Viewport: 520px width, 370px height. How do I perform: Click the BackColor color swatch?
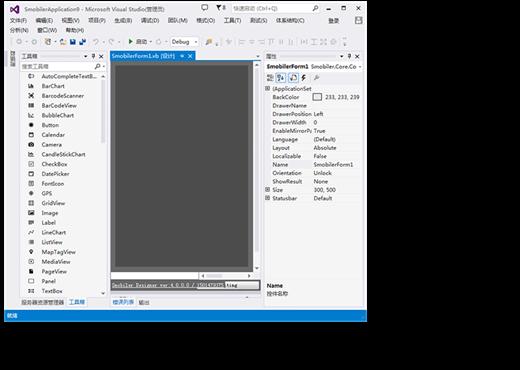pos(317,97)
